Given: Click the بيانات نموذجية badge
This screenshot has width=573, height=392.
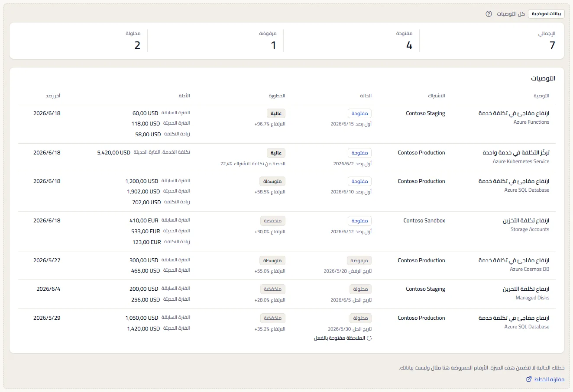Looking at the screenshot, I should click(546, 14).
